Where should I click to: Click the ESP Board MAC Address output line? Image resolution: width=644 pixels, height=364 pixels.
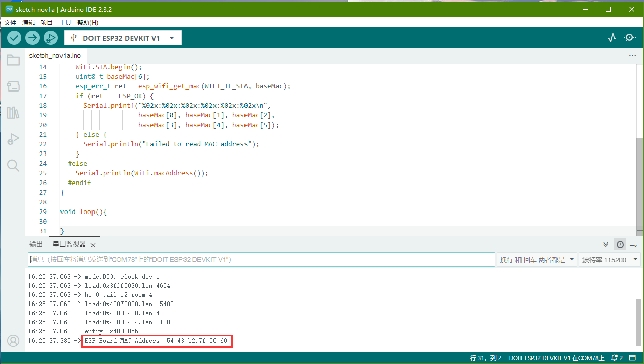tap(156, 341)
